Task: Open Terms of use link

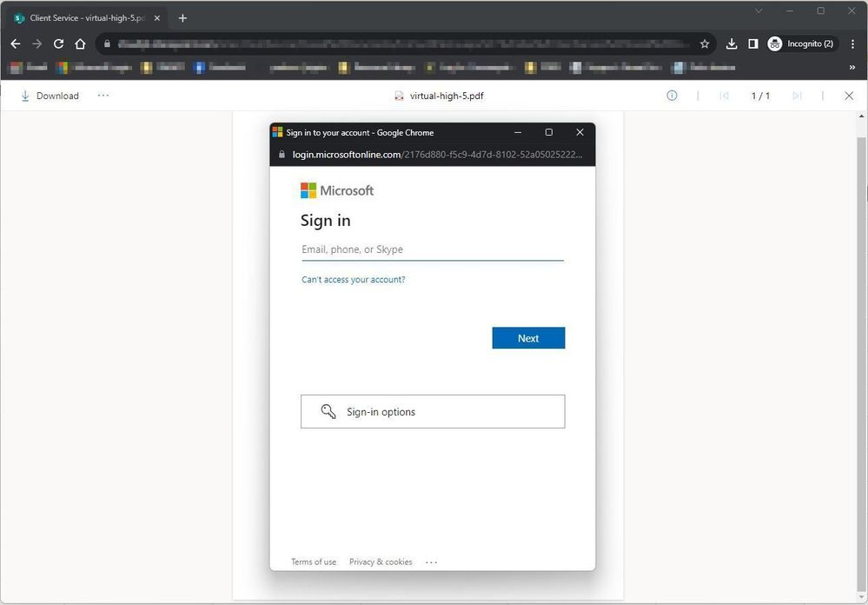Action: (x=314, y=562)
